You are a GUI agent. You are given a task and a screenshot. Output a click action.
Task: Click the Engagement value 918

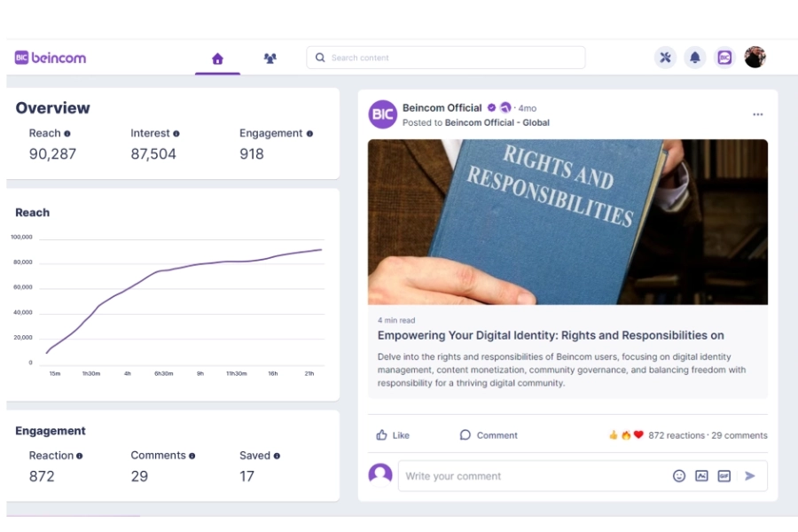point(252,154)
